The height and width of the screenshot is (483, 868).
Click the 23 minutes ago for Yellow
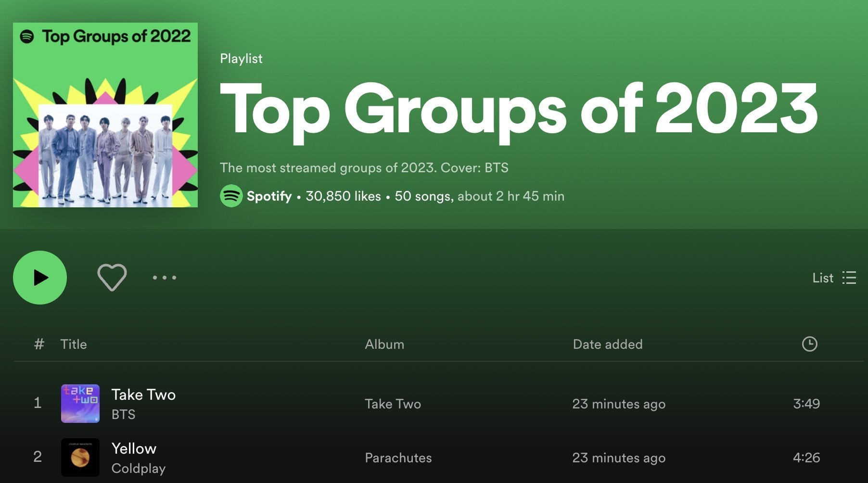[619, 458]
